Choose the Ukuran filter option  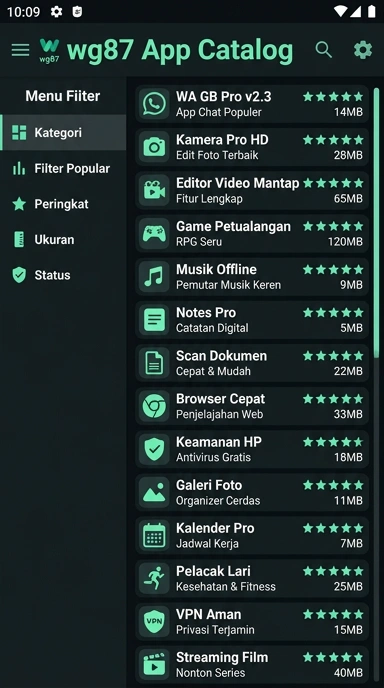pos(64,240)
